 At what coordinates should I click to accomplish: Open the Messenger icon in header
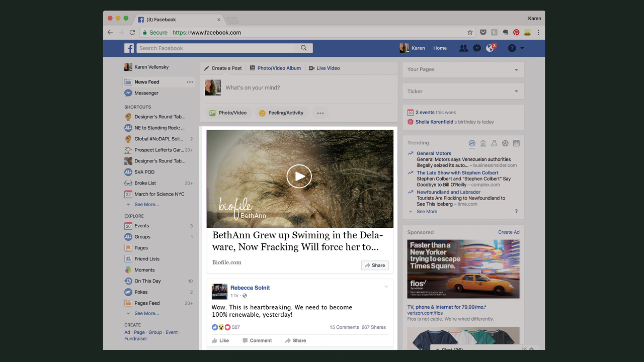pos(477,48)
